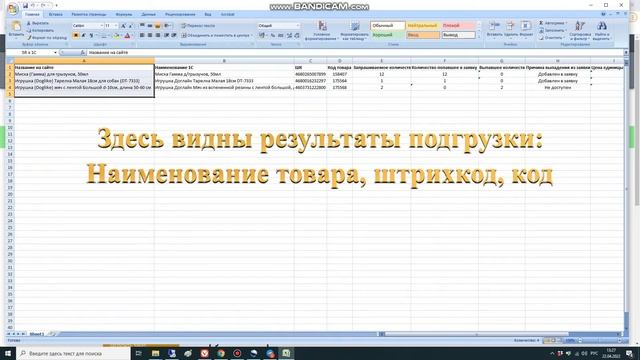Screen dimensions: 640x360
Task: Switch to the Формулы ribbon tab
Action: tap(124, 14)
